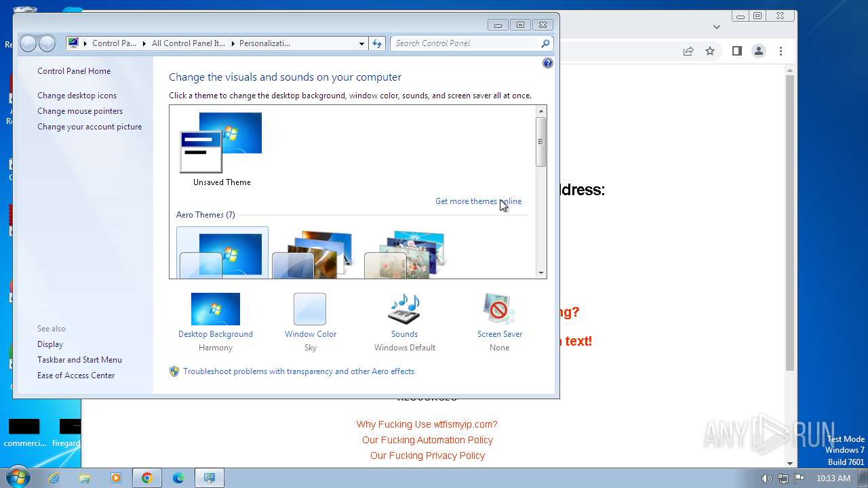Click Screen Saver text label

click(x=500, y=334)
